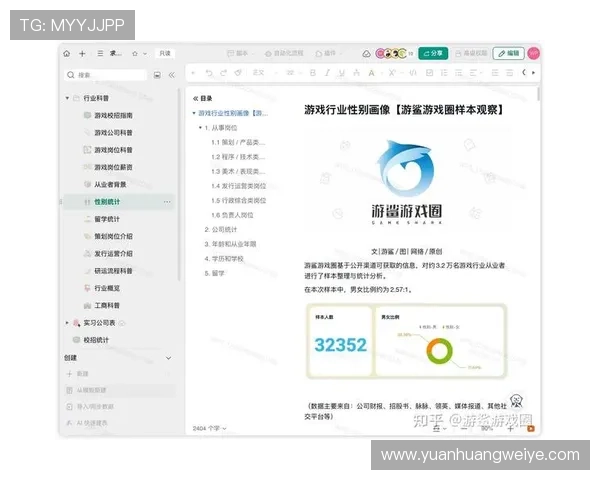Click the redo icon in formatting toolbar
Image resolution: width=600 pixels, height=480 pixels.
223,73
